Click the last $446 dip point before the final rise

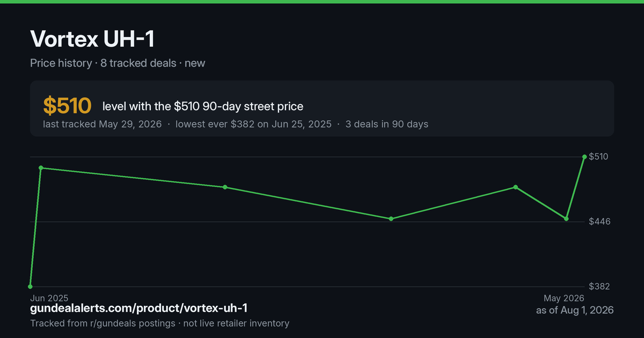click(566, 219)
